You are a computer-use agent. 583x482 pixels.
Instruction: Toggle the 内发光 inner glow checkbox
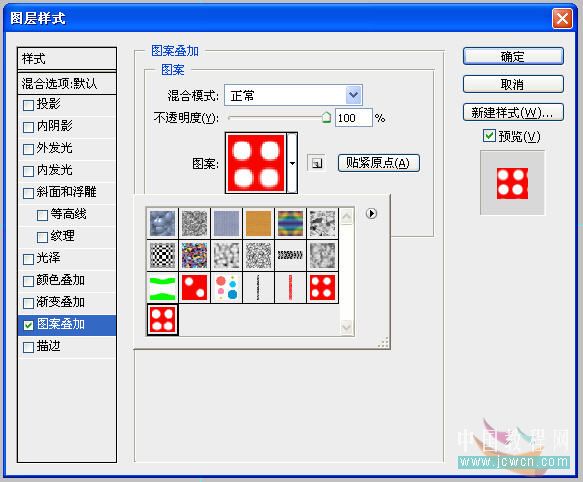(28, 171)
